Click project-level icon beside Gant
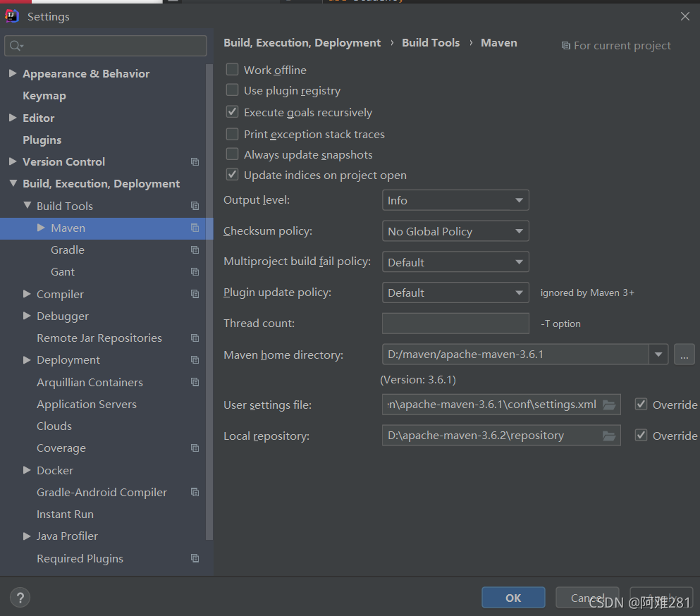700x616 pixels. (x=195, y=271)
